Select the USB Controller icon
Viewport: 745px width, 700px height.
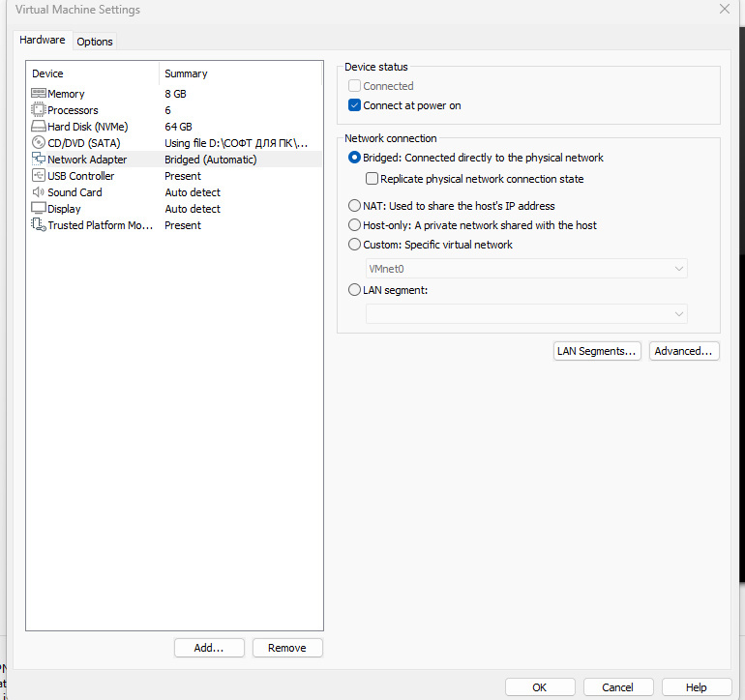click(x=39, y=175)
